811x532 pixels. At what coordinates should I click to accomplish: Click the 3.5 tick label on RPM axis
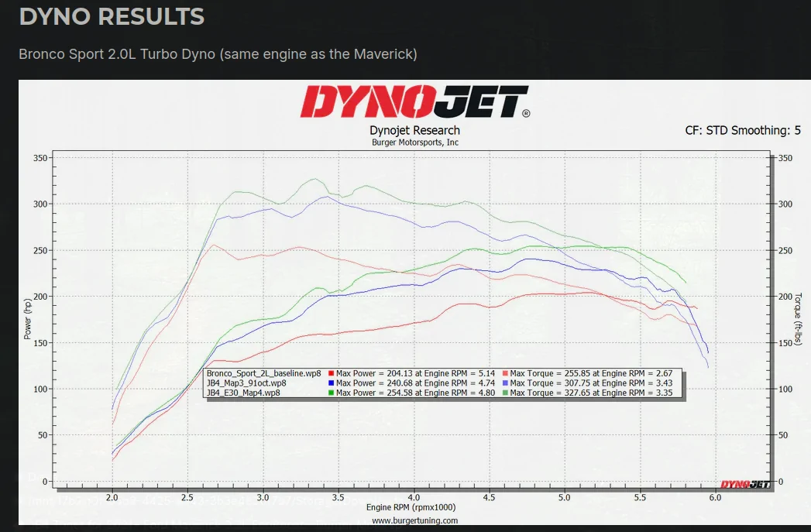click(338, 497)
